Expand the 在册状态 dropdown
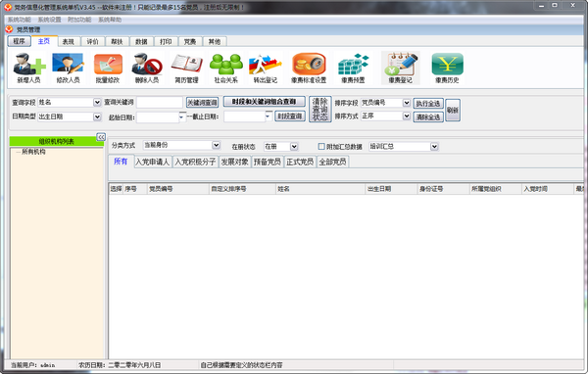 294,147
